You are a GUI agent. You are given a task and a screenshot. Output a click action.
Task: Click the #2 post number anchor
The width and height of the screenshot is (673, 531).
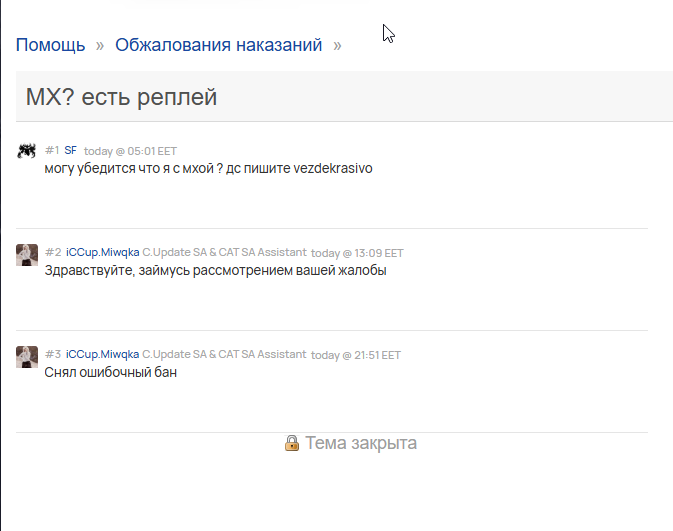(53, 252)
